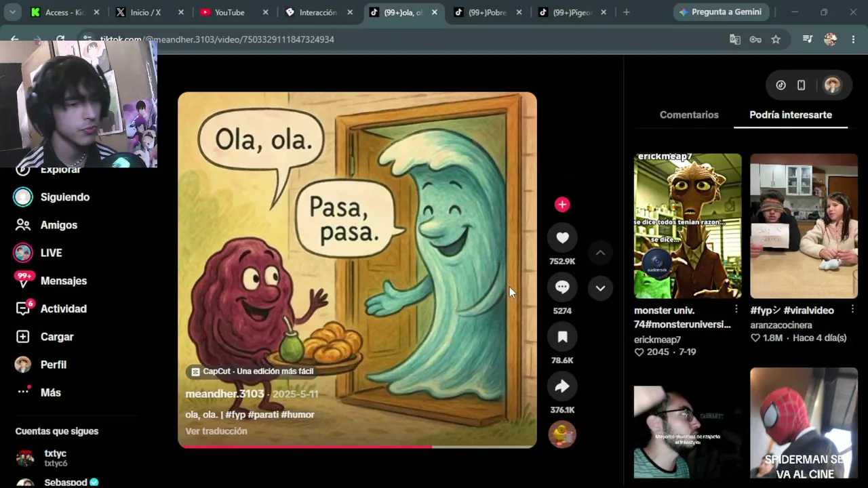
Task: Click the phone app icon in top-right pill
Action: [801, 85]
